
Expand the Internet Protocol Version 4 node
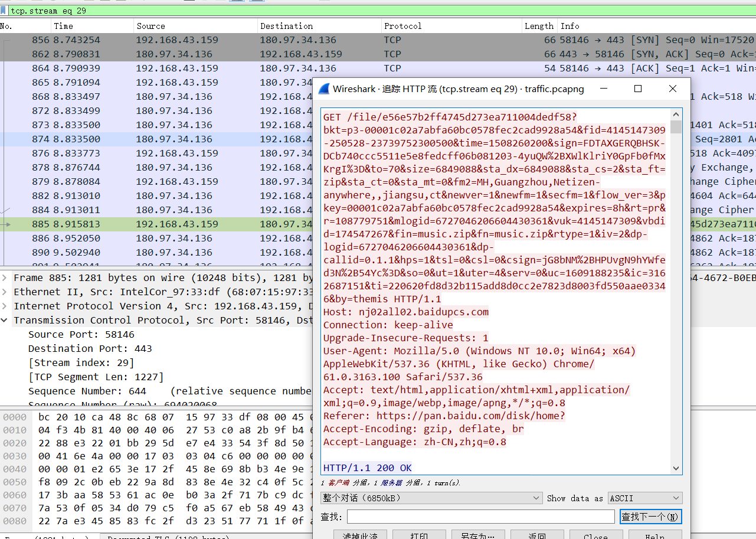pos(5,306)
